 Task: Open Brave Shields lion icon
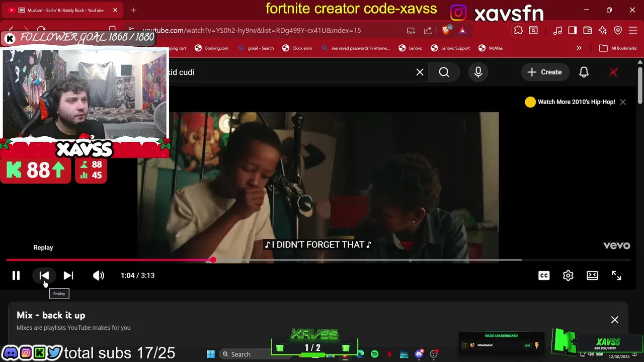click(x=446, y=30)
